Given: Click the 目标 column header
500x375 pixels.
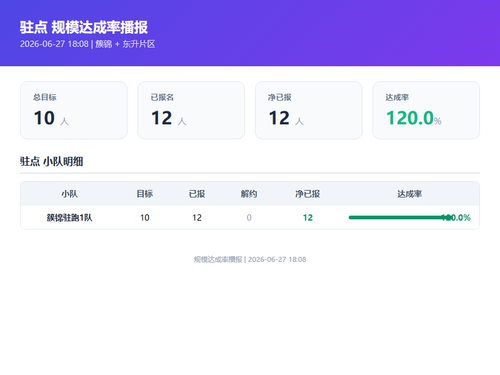Looking at the screenshot, I should (x=145, y=194).
